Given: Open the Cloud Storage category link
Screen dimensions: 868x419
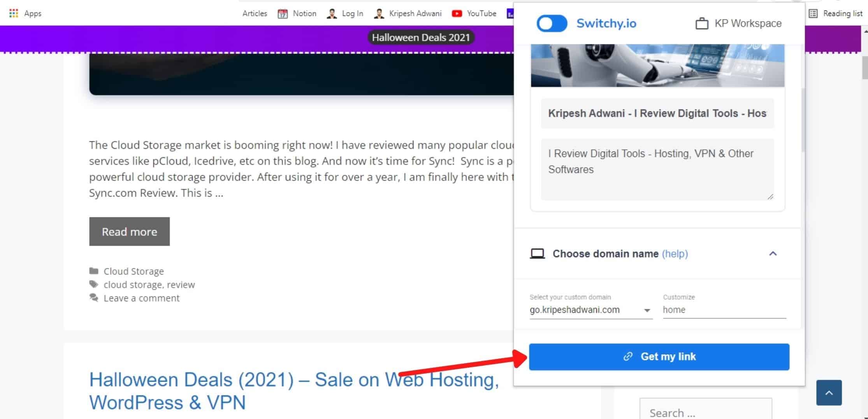Looking at the screenshot, I should pos(134,271).
